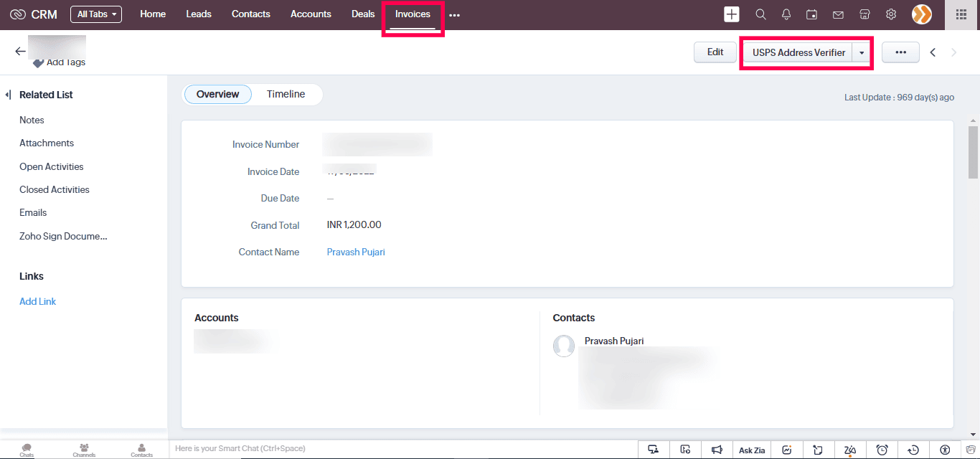Open the calendar icon in top bar
980x459 pixels.
coord(812,14)
